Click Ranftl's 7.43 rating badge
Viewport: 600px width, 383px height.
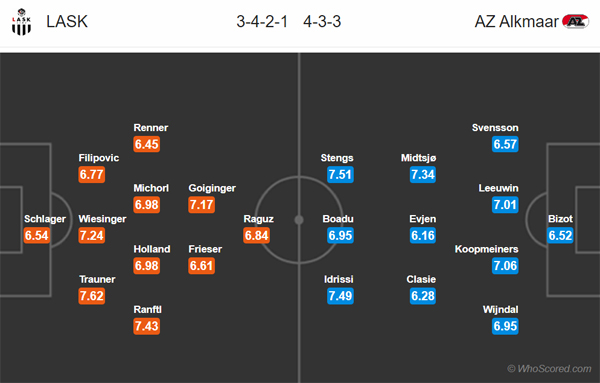pos(147,326)
